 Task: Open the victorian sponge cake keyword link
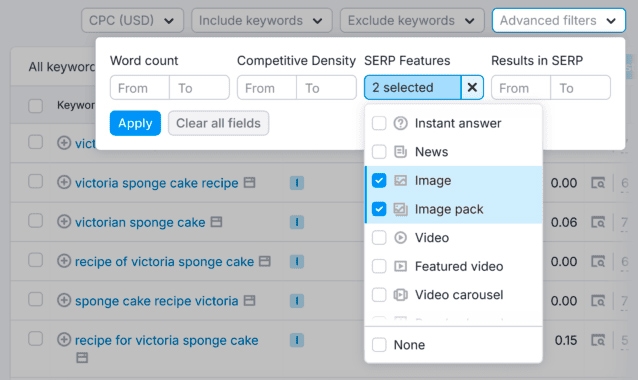[140, 223]
